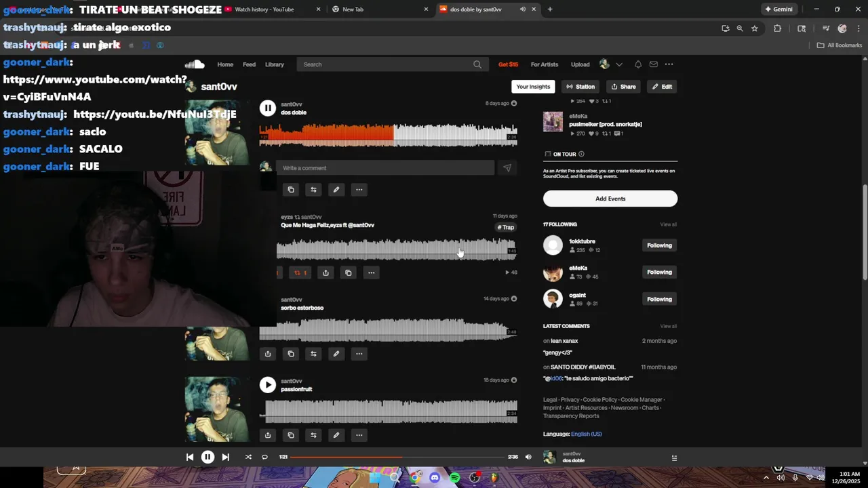
Task: Toggle repeat in the player bar
Action: pos(264,457)
